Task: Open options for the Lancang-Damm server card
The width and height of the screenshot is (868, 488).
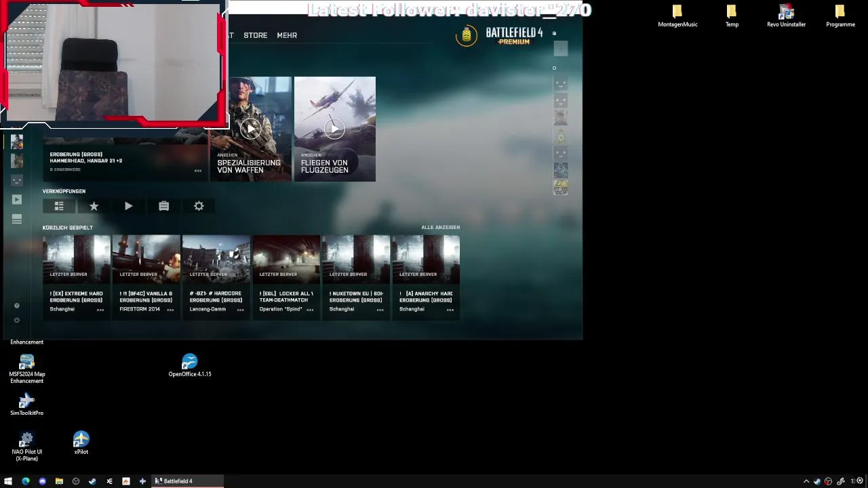Action: [240, 310]
